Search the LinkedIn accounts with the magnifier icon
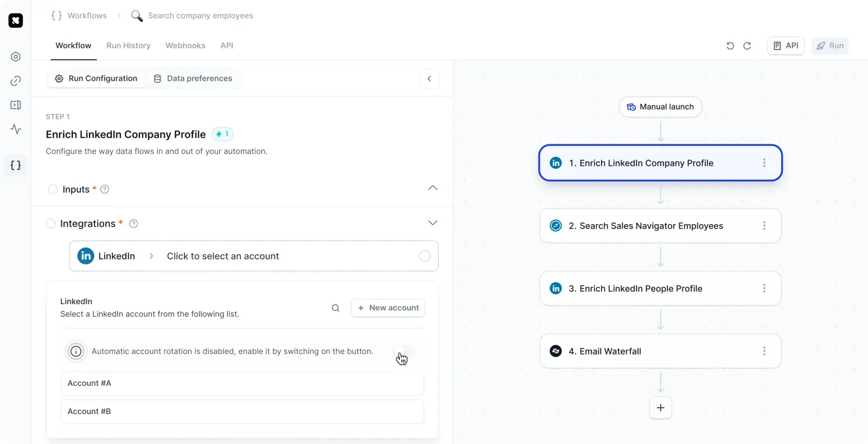868x444 pixels. pos(336,308)
